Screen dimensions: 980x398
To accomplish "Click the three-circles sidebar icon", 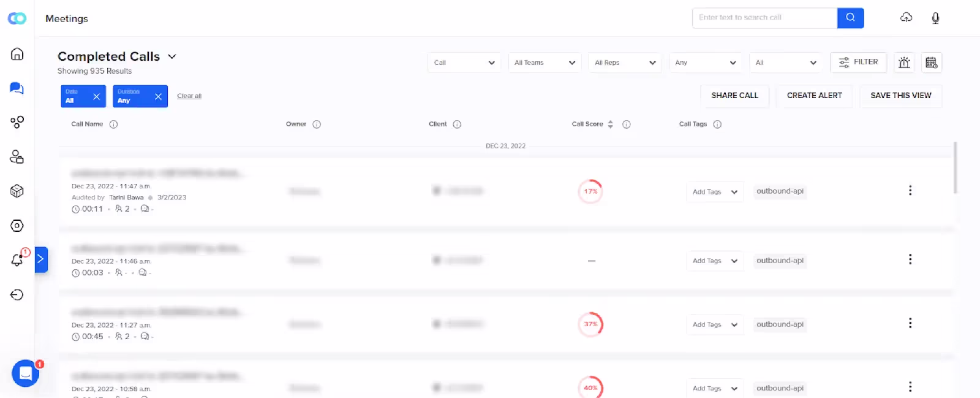I will pyautogui.click(x=17, y=122).
